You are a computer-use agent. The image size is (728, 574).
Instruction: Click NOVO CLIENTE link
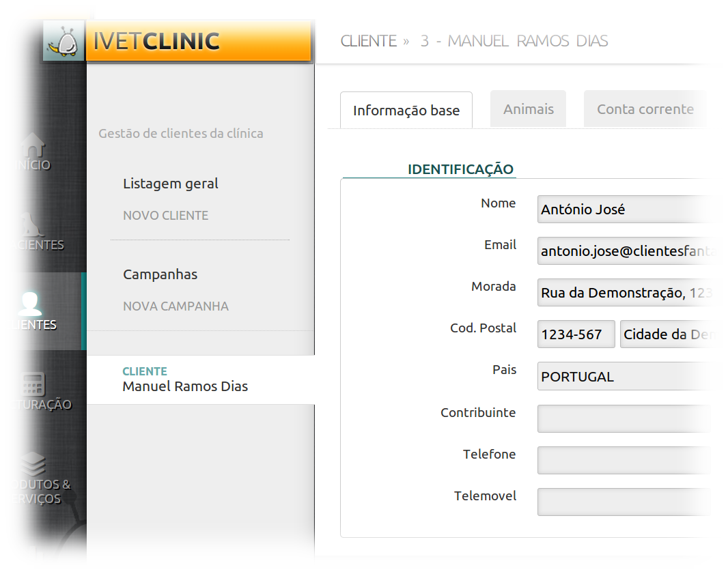point(165,216)
